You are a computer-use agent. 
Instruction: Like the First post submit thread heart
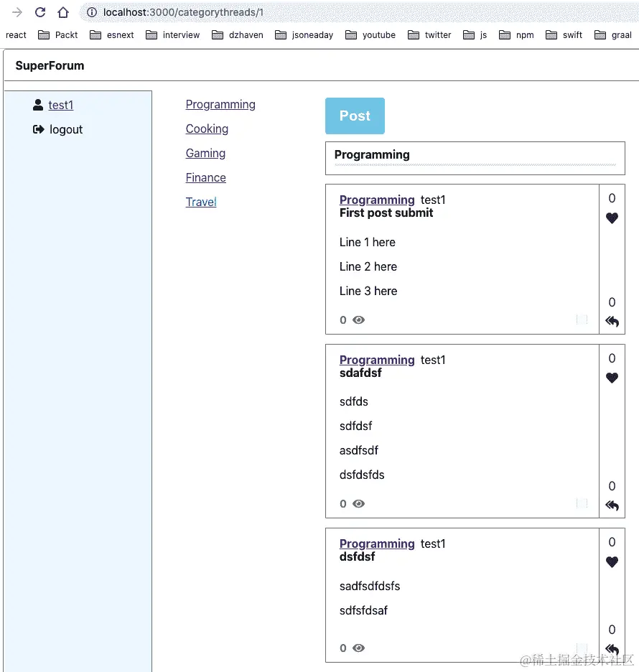click(x=612, y=218)
